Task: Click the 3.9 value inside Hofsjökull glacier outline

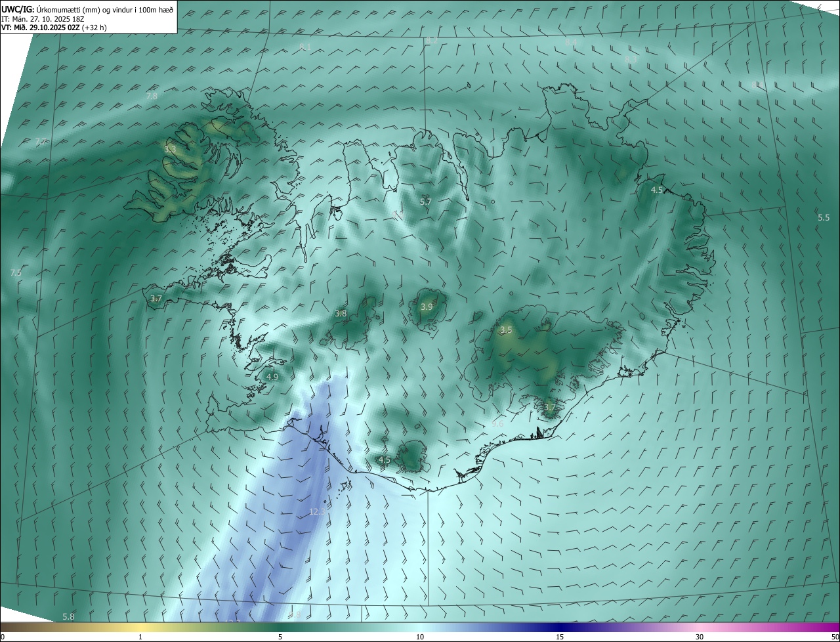Action: pos(427,307)
